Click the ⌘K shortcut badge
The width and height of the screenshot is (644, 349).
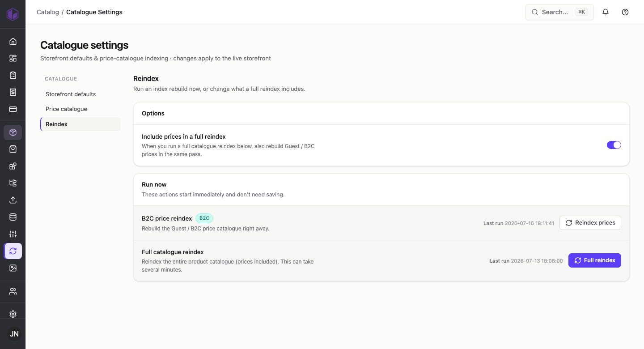(x=582, y=12)
